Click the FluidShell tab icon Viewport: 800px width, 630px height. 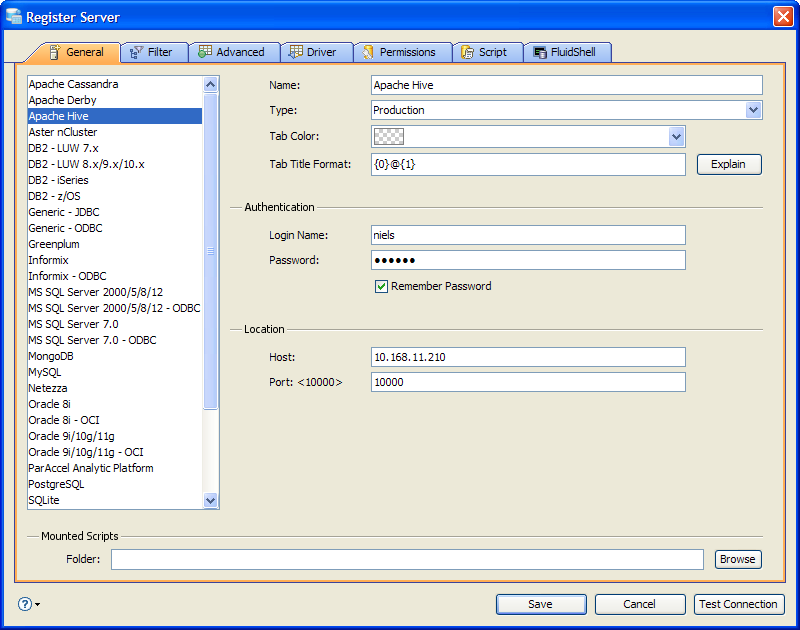pos(540,52)
